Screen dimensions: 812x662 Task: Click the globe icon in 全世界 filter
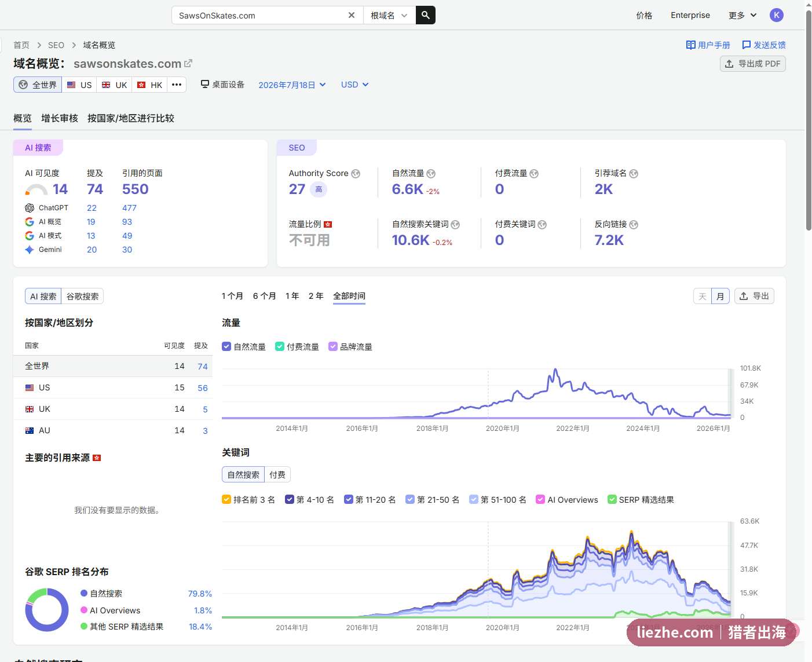[x=23, y=85]
